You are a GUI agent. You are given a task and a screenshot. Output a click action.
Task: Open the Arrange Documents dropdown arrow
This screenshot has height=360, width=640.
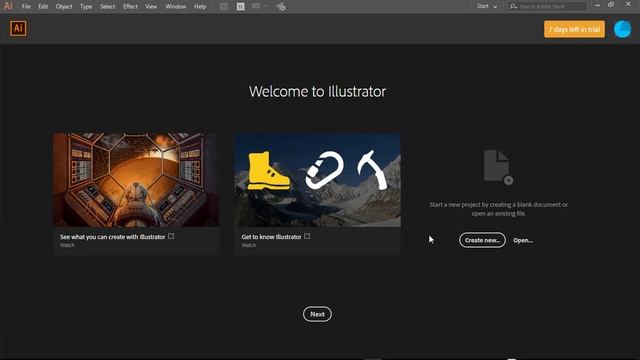coord(265,7)
